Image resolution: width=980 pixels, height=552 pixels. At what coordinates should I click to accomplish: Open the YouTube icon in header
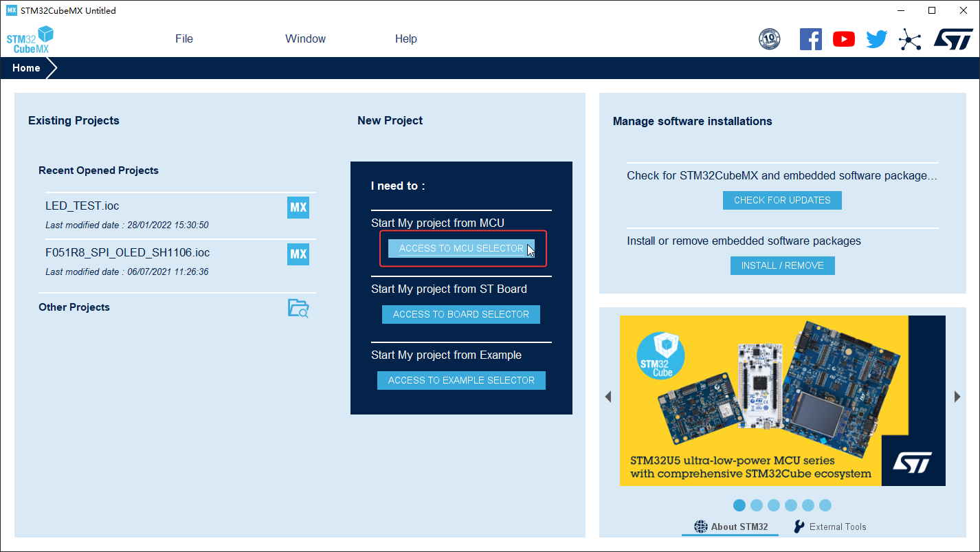pyautogui.click(x=844, y=39)
